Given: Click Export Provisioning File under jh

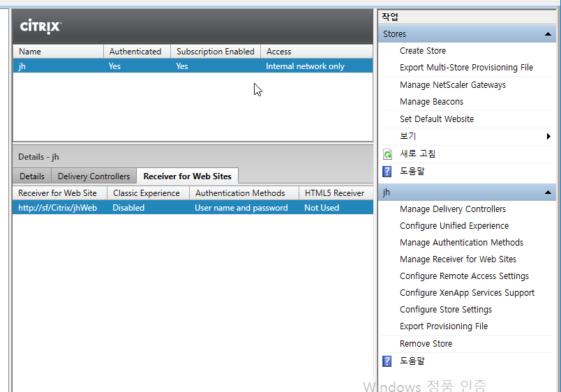Looking at the screenshot, I should 444,326.
